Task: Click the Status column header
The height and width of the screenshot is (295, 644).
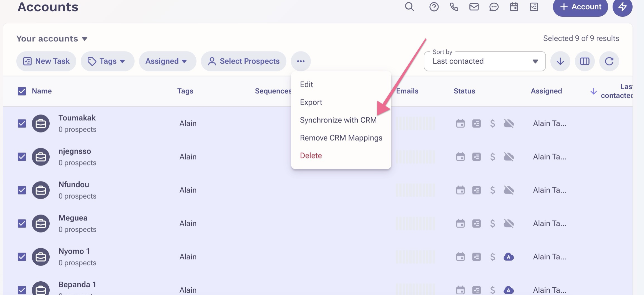Action: 464,91
